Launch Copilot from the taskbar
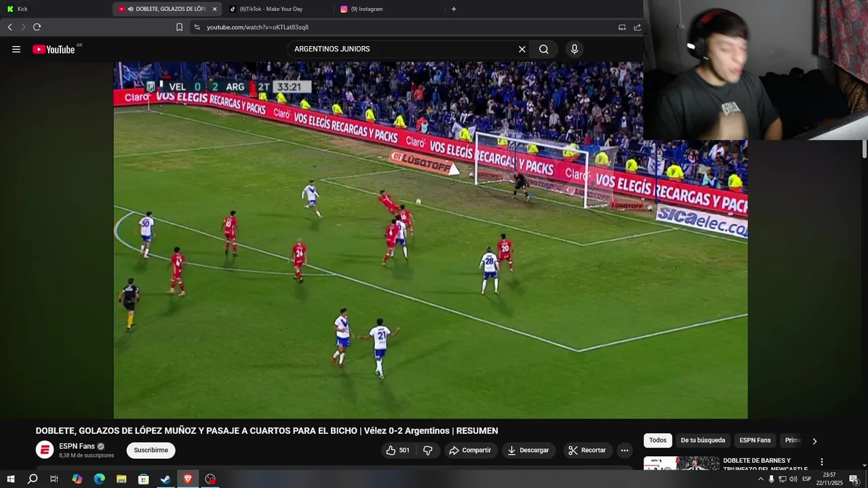 tap(77, 479)
